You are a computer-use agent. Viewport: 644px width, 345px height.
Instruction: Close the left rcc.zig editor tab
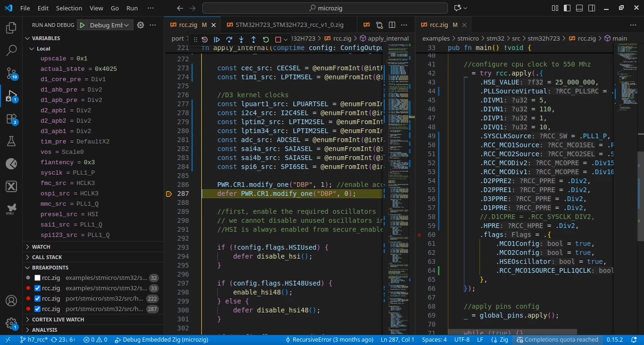214,25
